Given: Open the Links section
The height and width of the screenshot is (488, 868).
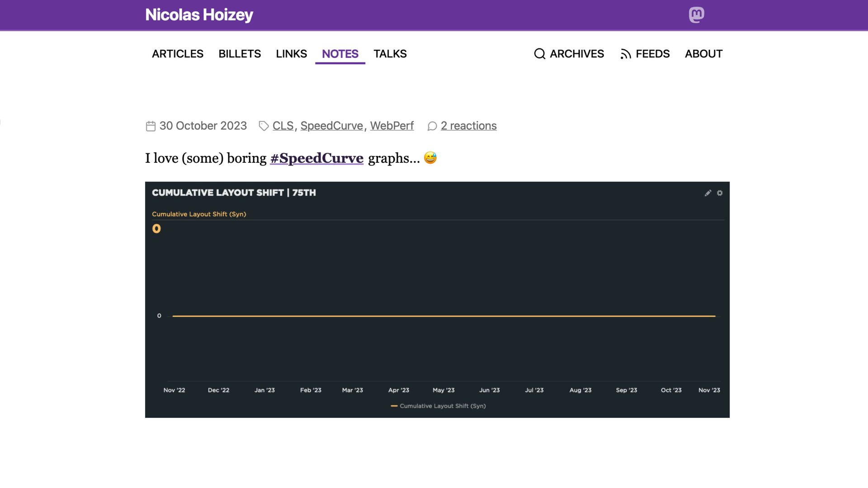Looking at the screenshot, I should (291, 54).
